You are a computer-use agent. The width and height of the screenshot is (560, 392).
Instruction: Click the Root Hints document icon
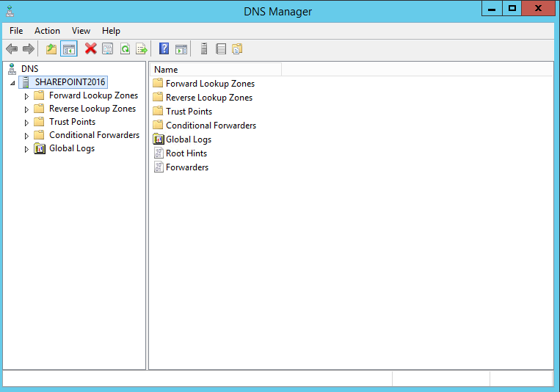pos(159,153)
